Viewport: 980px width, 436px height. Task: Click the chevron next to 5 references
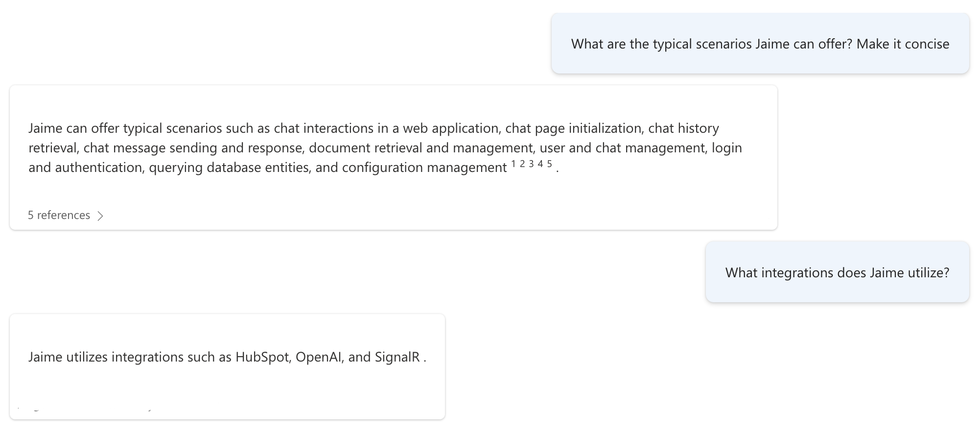coord(101,215)
